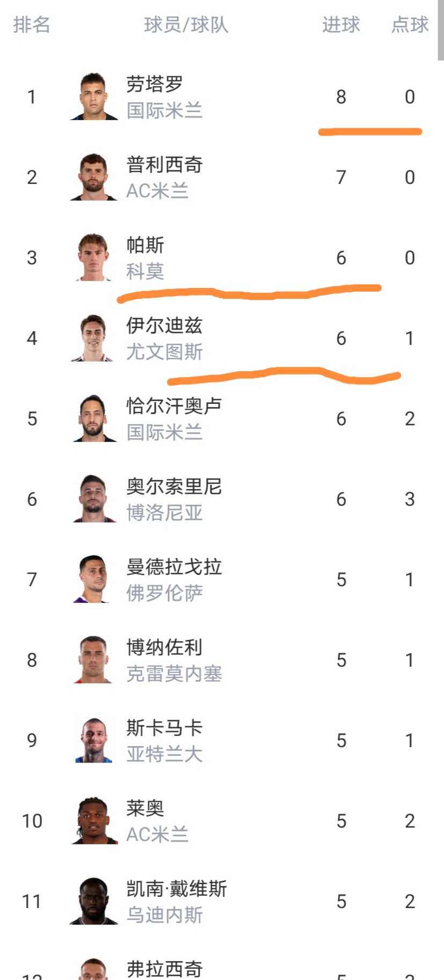Open the 博洛尼亚 team name
Image resolution: width=444 pixels, height=980 pixels.
pos(164,513)
